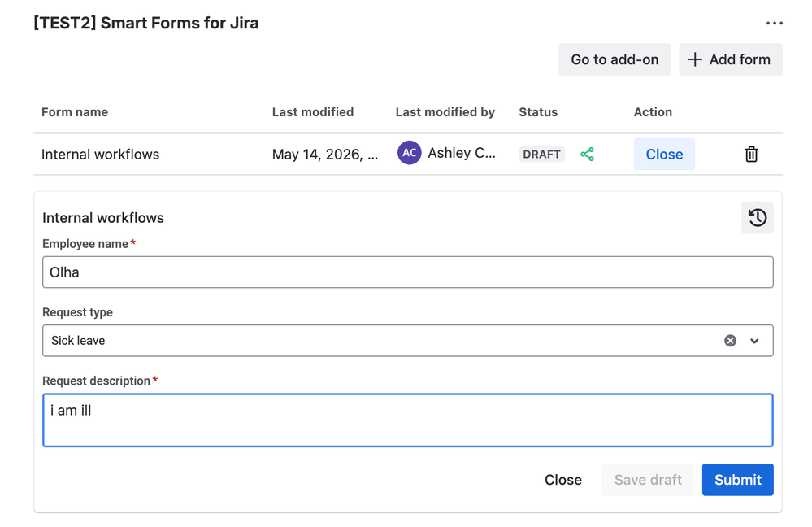Click the AC user avatar
The height and width of the screenshot is (527, 812).
tap(409, 153)
